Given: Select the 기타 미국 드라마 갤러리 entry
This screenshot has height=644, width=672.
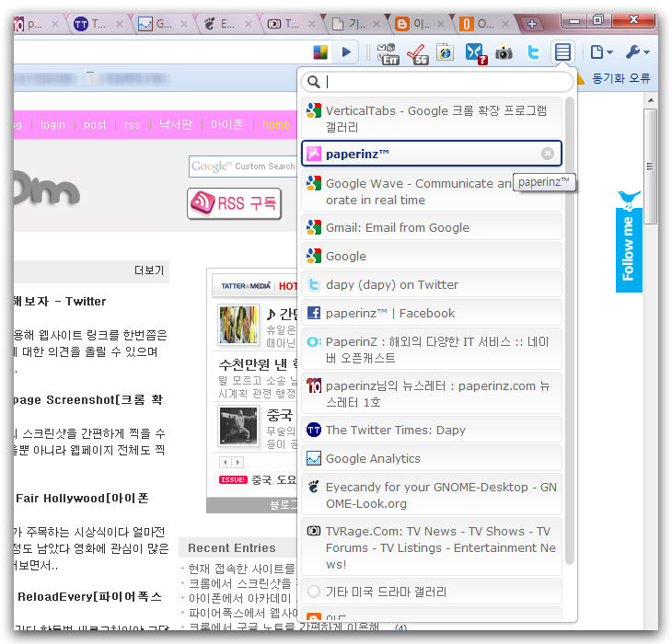Looking at the screenshot, I should coord(432,592).
